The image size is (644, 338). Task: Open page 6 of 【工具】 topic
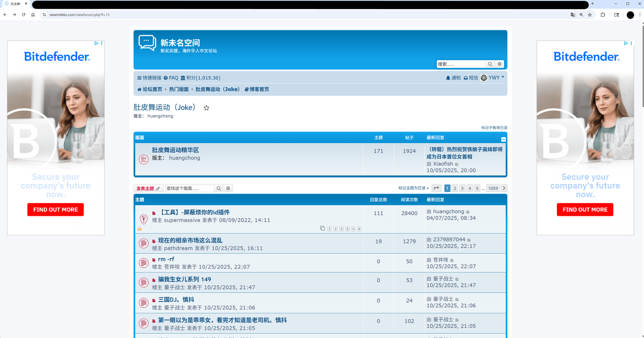359,229
